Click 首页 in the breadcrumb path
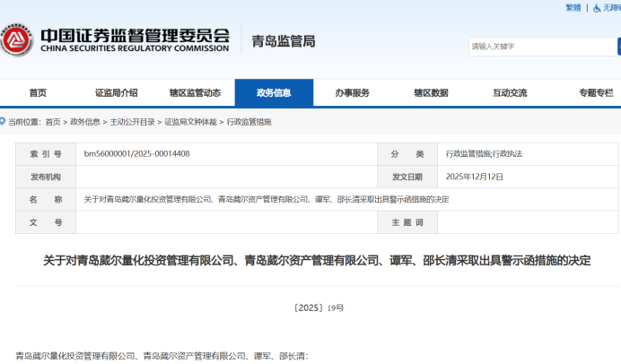 pos(53,122)
